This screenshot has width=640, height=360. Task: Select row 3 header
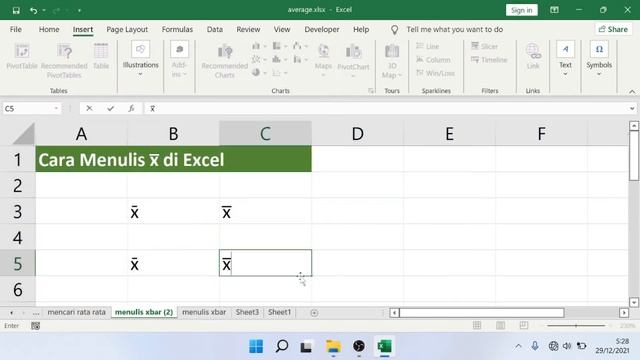coord(18,211)
